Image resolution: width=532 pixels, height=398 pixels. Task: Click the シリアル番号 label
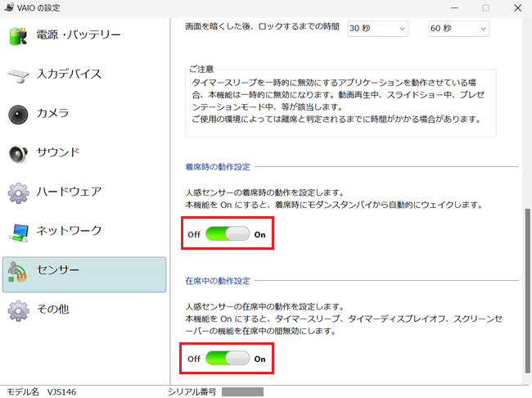[x=192, y=392]
